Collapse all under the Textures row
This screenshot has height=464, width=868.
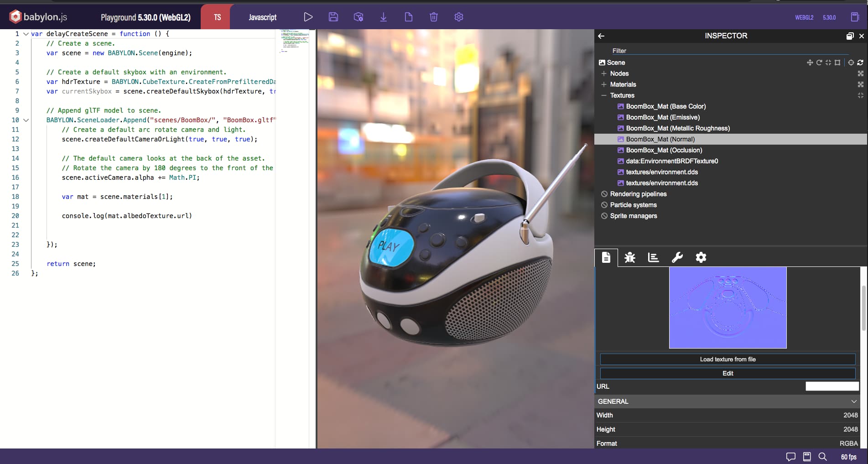[x=861, y=95]
